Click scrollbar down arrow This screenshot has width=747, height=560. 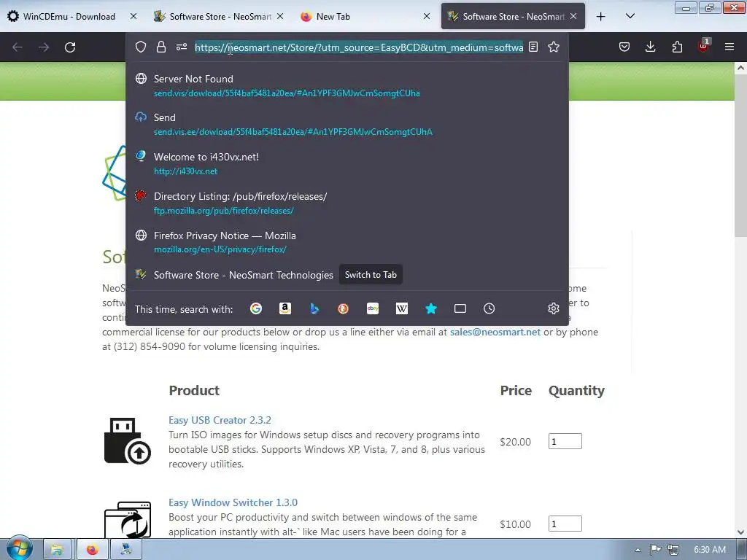click(740, 532)
